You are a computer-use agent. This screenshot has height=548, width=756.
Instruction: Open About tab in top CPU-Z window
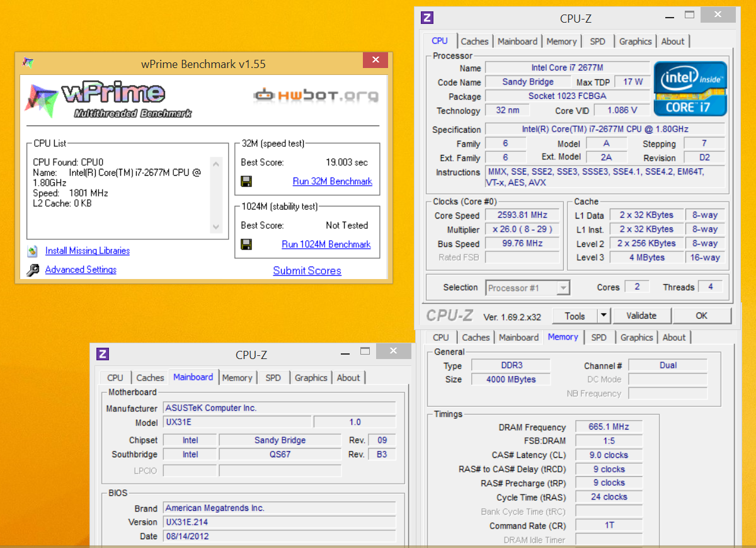672,42
